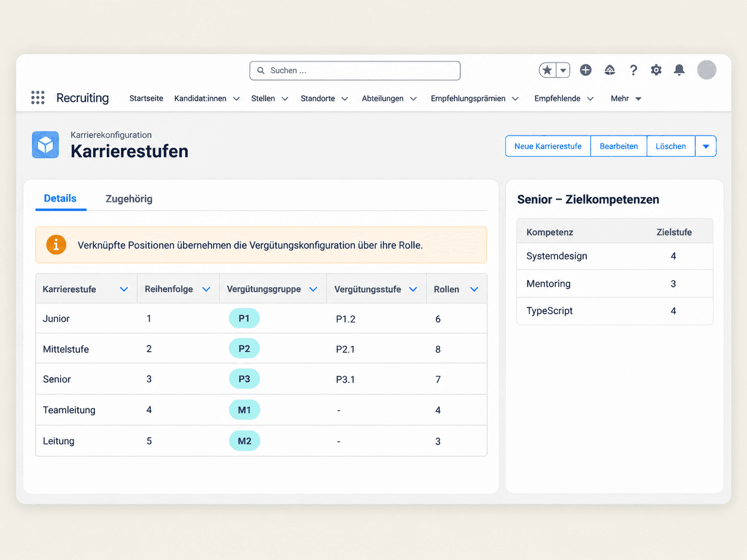Image resolution: width=747 pixels, height=560 pixels.
Task: Click the Karrierestufen cube object icon
Action: tap(45, 145)
